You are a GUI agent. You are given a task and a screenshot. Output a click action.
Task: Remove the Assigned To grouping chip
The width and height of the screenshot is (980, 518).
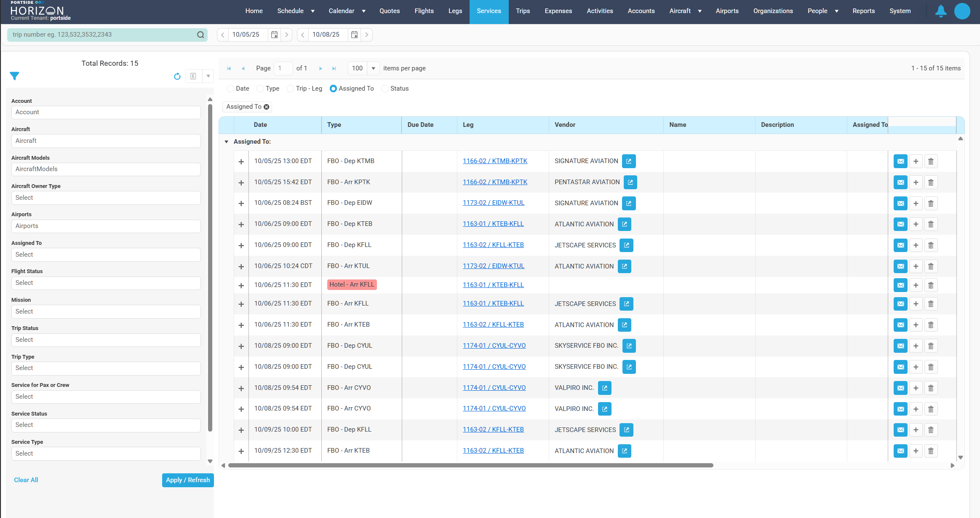(266, 107)
